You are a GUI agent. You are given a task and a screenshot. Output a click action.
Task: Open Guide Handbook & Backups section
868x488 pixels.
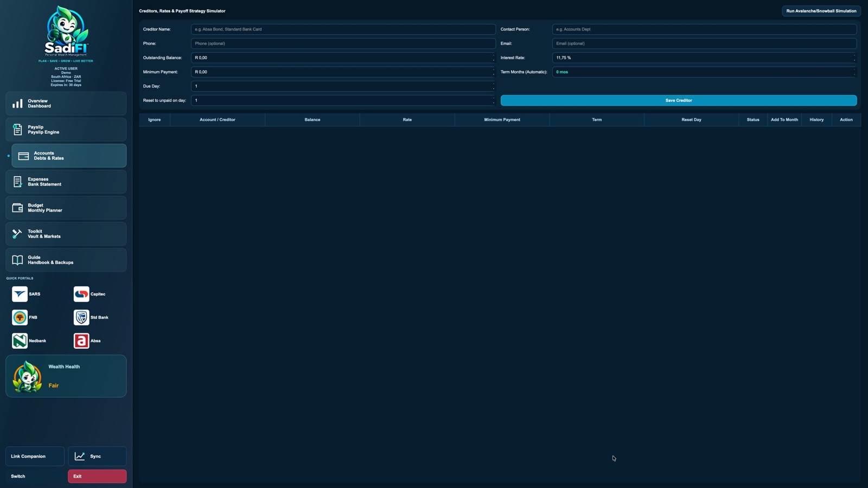[x=66, y=260]
